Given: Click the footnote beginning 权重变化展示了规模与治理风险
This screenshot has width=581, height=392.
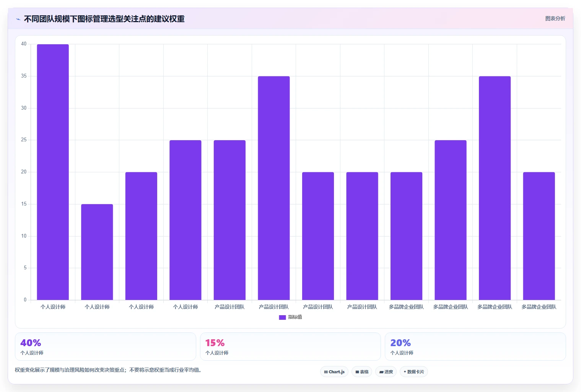Looking at the screenshot, I should pyautogui.click(x=108, y=370).
